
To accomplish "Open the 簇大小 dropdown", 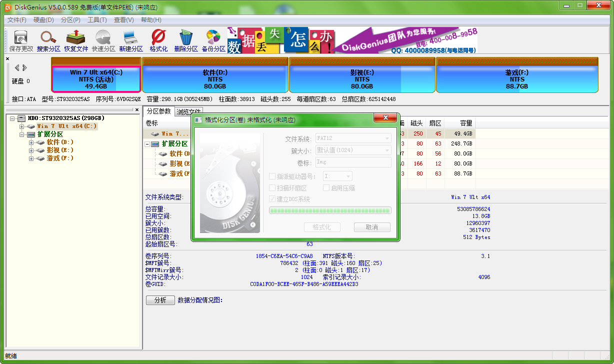I will [353, 150].
